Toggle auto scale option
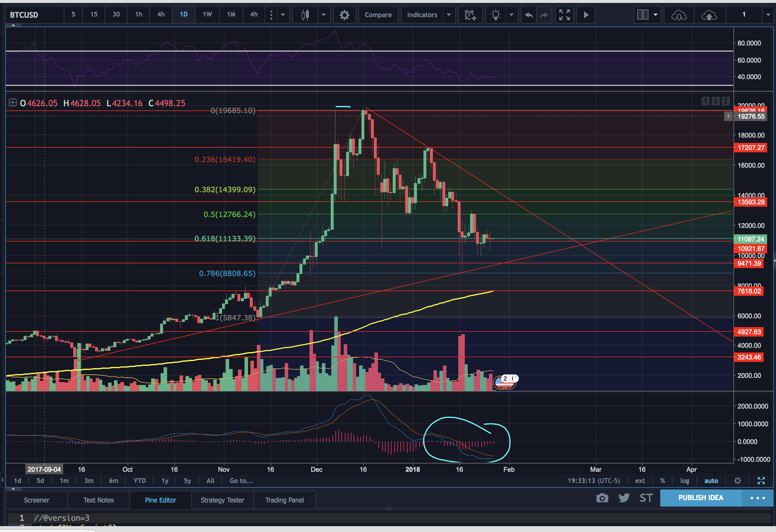The height and width of the screenshot is (532, 776). 711,481
